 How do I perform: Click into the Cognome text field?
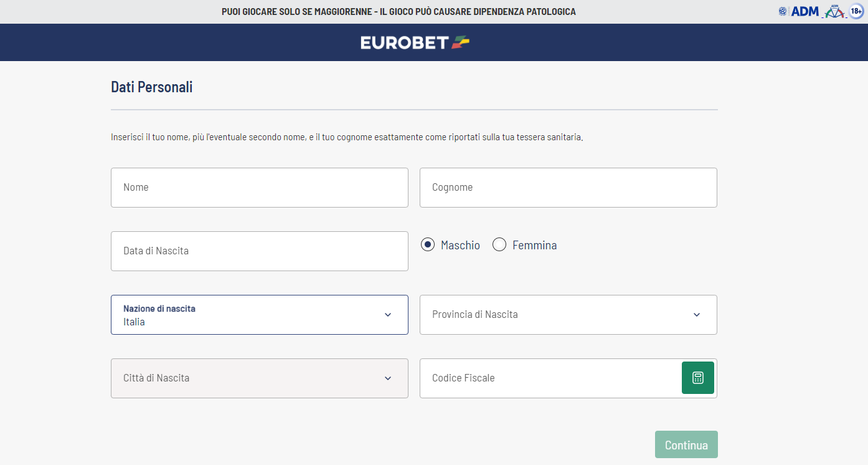(568, 188)
